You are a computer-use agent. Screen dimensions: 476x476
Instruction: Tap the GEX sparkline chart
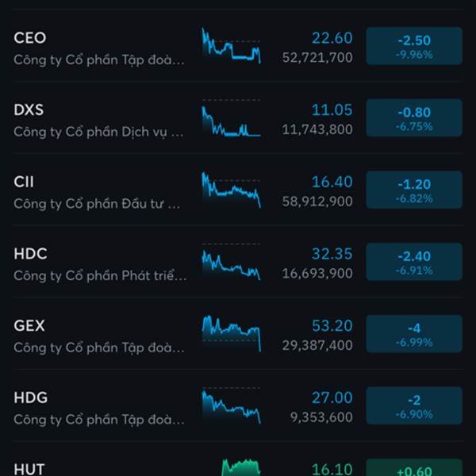pyautogui.click(x=231, y=334)
